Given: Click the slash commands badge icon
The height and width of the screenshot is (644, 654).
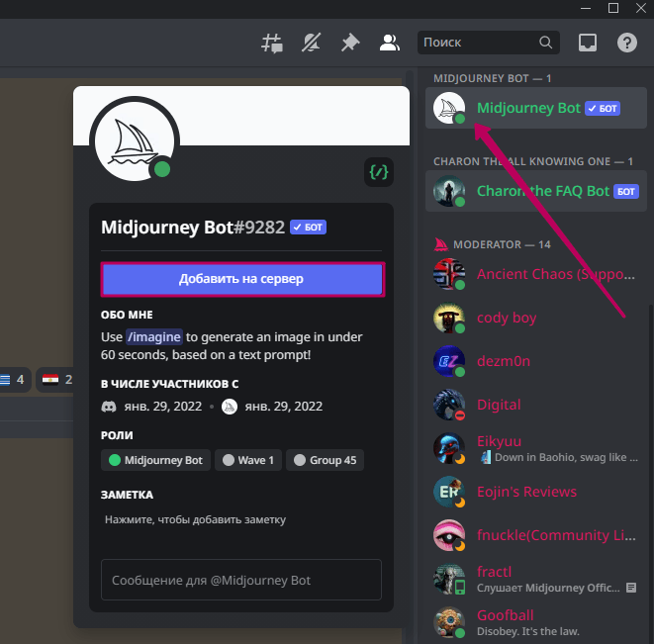Looking at the screenshot, I should (379, 172).
